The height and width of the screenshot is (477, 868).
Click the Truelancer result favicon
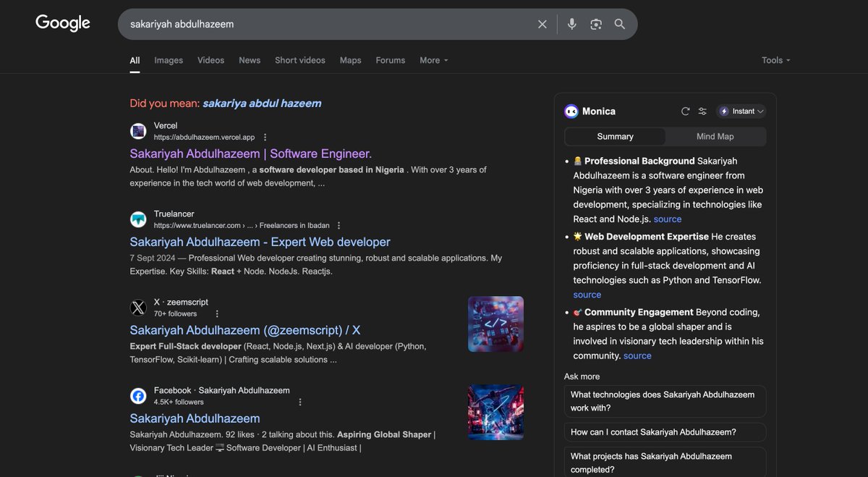tap(138, 219)
